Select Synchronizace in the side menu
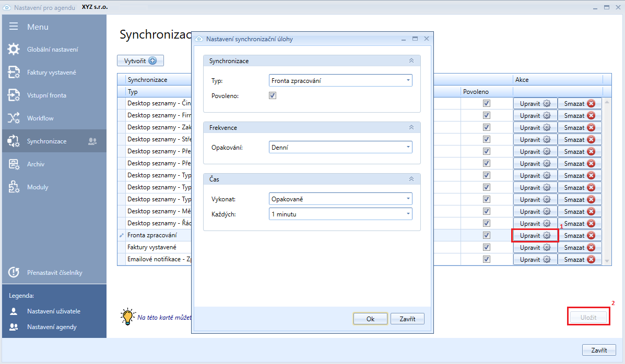The height and width of the screenshot is (364, 625). 46,141
